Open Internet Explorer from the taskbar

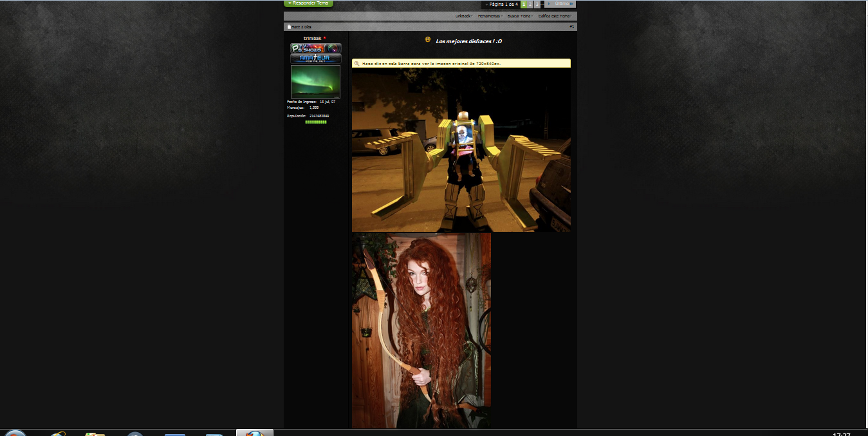click(x=59, y=433)
